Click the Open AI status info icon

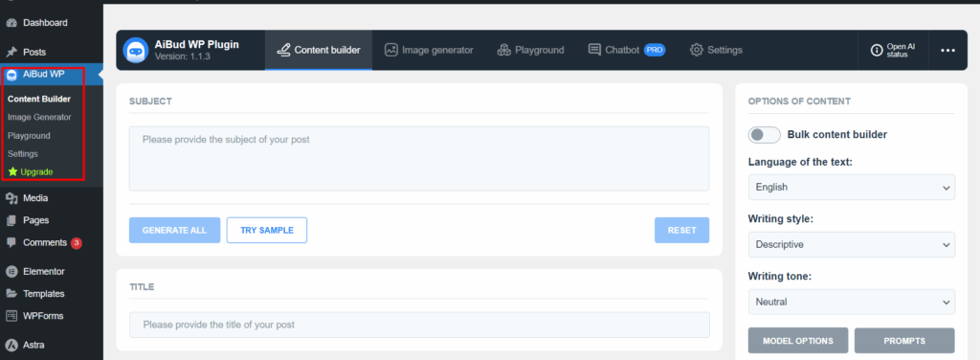pos(877,51)
